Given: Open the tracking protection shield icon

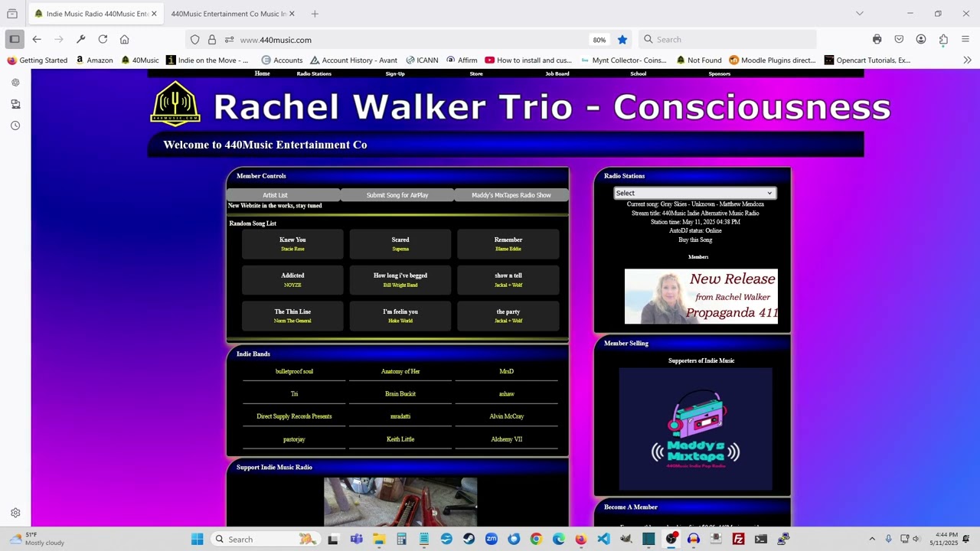Looking at the screenshot, I should click(195, 40).
